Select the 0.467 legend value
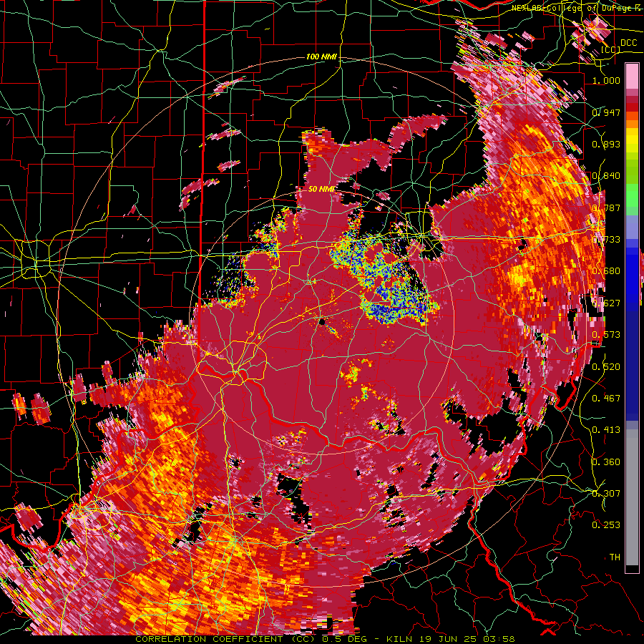The height and width of the screenshot is (644, 644). pyautogui.click(x=606, y=399)
